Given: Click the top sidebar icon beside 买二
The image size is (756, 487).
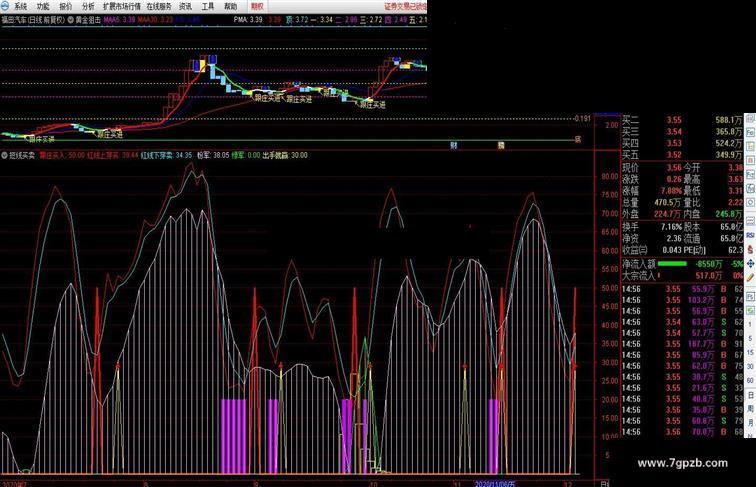Looking at the screenshot, I should [x=751, y=119].
